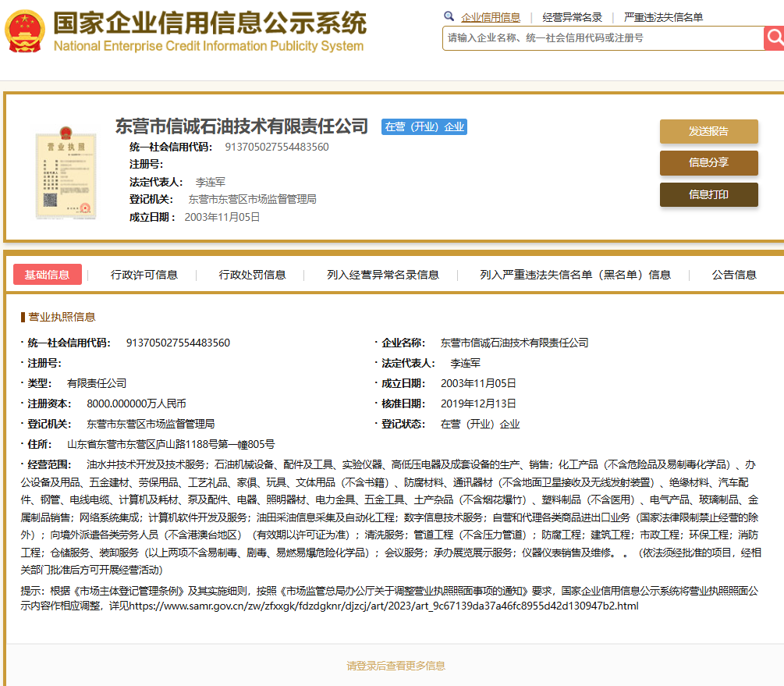Open the 行政处罚信息 tab
Screen dimensions: 784x686
point(252,275)
